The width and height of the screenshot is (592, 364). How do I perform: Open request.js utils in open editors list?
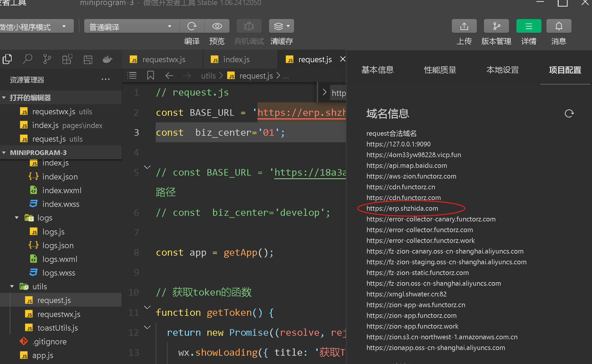(61, 139)
